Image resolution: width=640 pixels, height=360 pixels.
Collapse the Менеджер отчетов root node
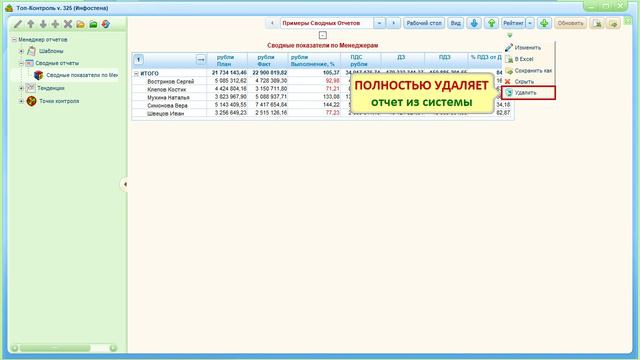(14, 40)
